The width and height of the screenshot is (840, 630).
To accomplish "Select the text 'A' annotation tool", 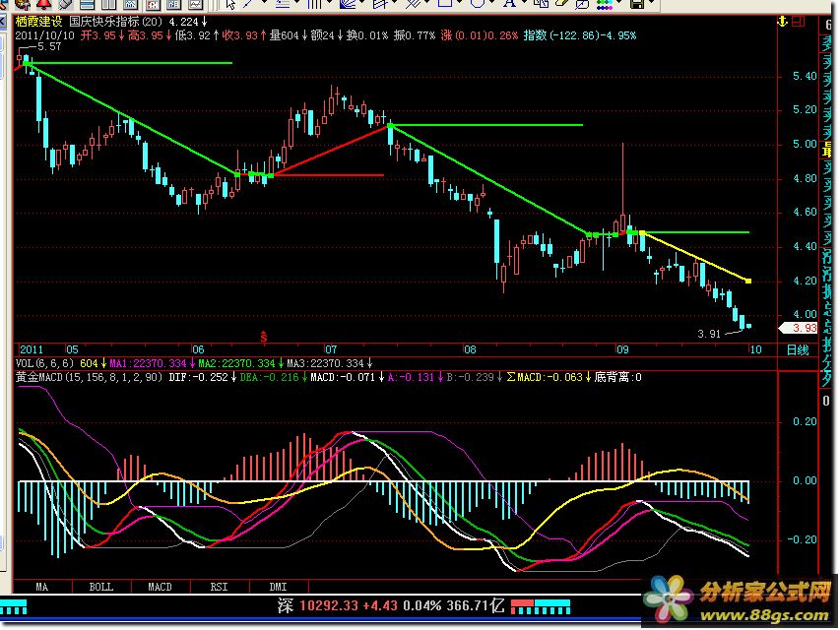I will coord(509,4).
